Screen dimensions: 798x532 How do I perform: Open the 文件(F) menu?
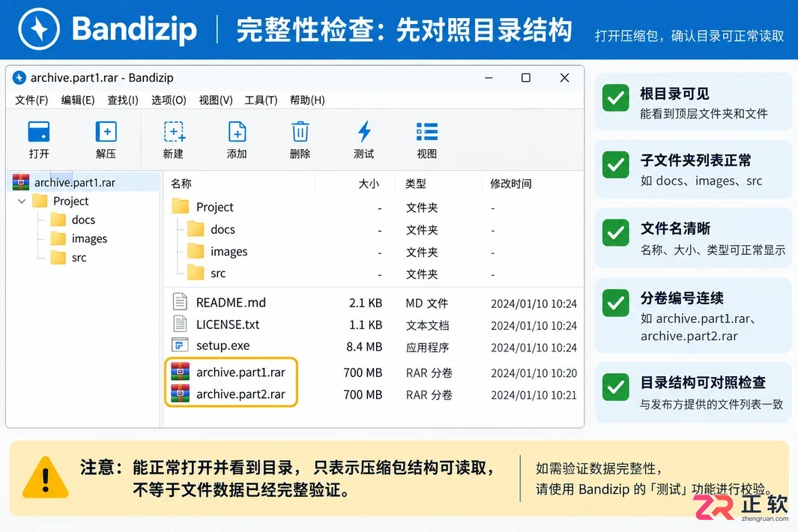click(x=31, y=100)
